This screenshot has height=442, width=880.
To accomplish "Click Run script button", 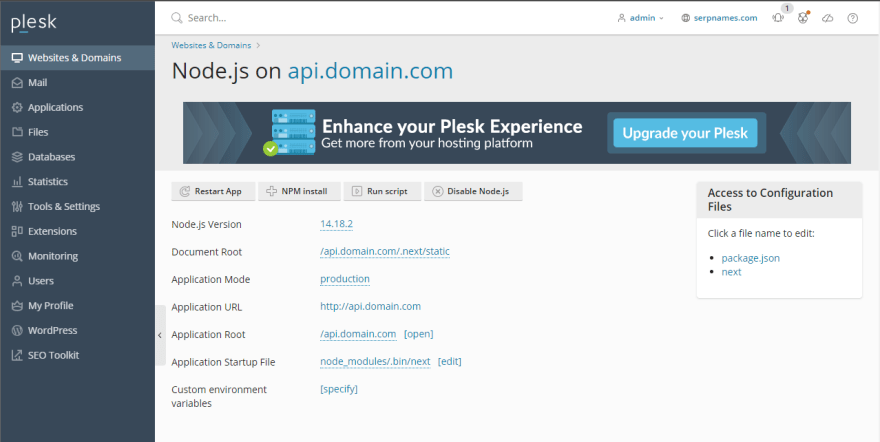I will [x=382, y=191].
